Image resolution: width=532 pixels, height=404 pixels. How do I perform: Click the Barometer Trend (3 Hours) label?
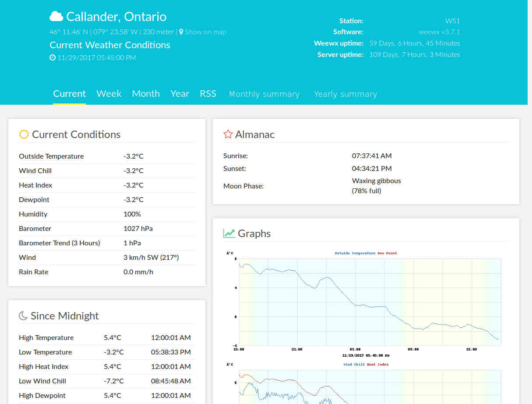click(x=60, y=243)
